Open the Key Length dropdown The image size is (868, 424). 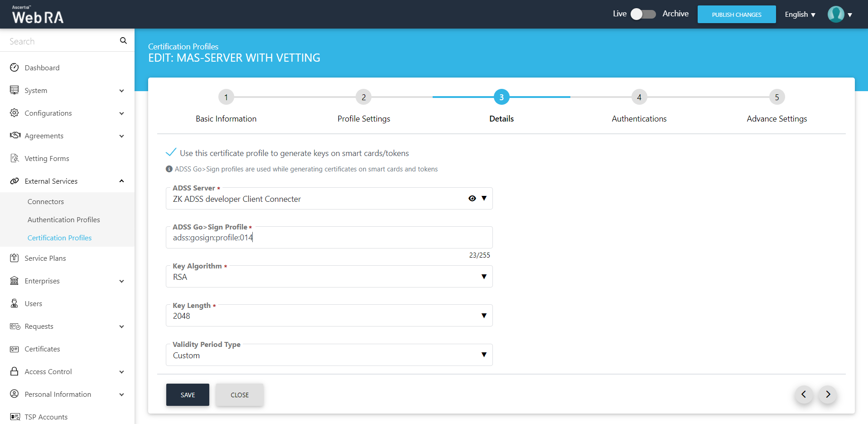click(484, 316)
